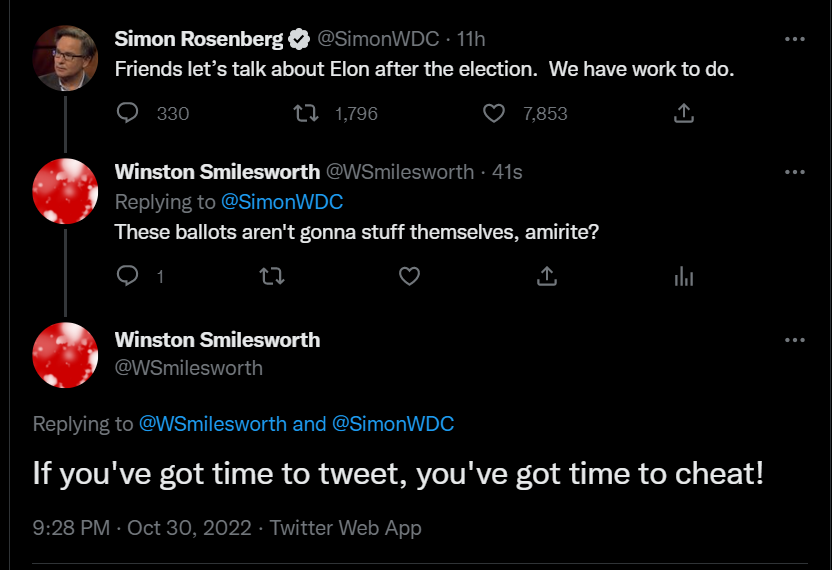Share Simon Rosenberg's tweet
Image resolution: width=832 pixels, height=570 pixels.
[x=684, y=113]
